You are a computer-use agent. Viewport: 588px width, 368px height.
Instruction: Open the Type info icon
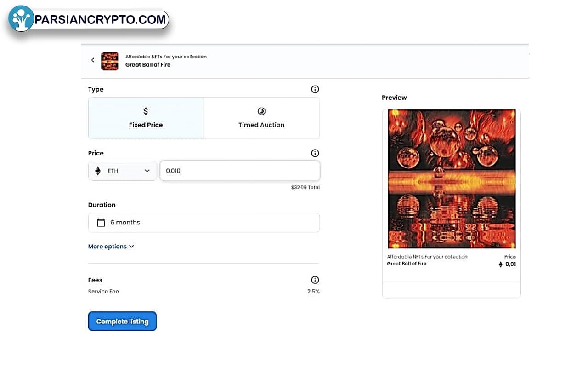315,89
